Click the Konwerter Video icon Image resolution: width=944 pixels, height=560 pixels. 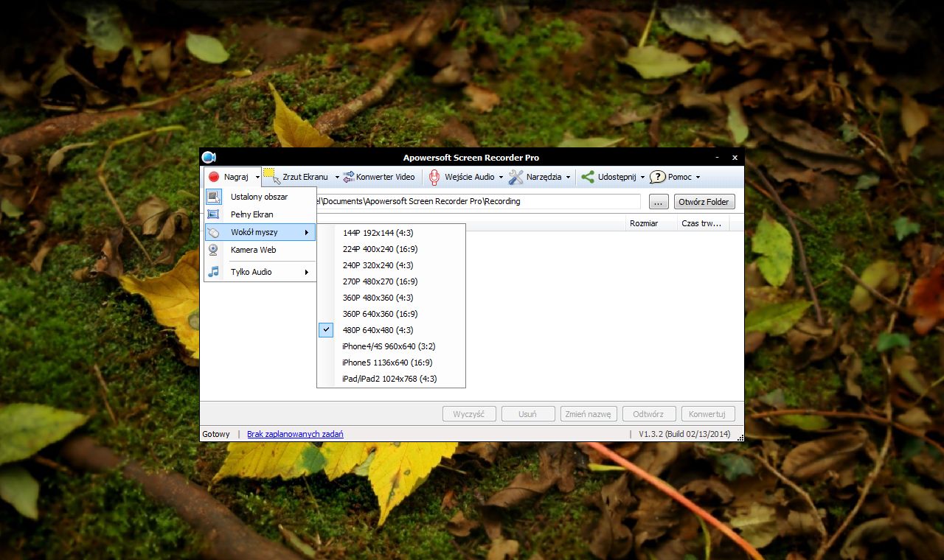tap(349, 177)
